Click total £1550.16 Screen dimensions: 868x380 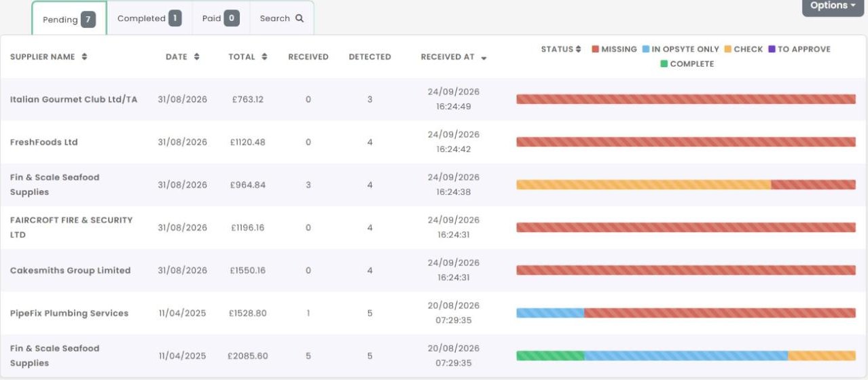tap(247, 270)
